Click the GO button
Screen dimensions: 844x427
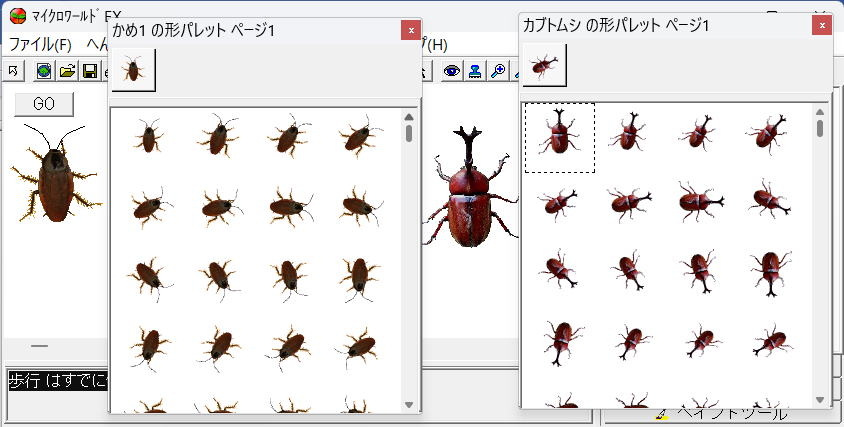click(x=44, y=103)
